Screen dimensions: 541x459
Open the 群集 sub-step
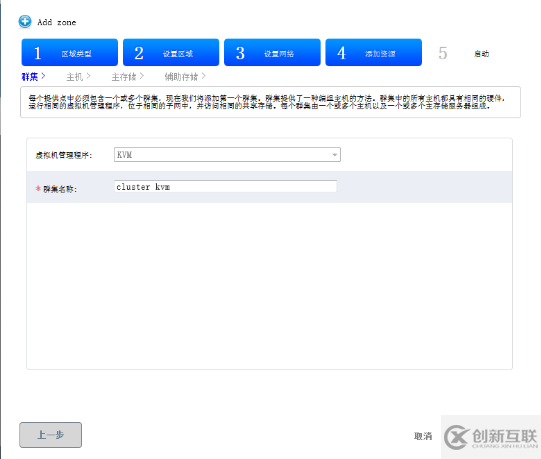[x=33, y=77]
